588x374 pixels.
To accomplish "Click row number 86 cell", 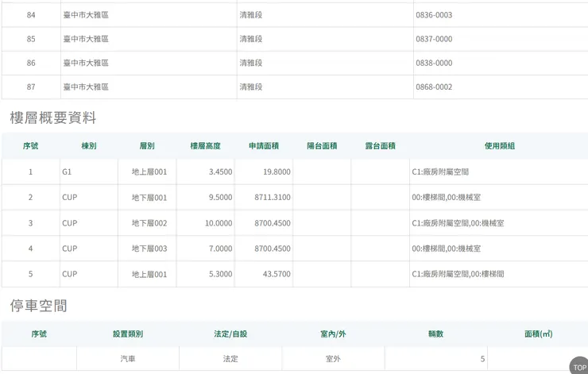I will pyautogui.click(x=31, y=63).
